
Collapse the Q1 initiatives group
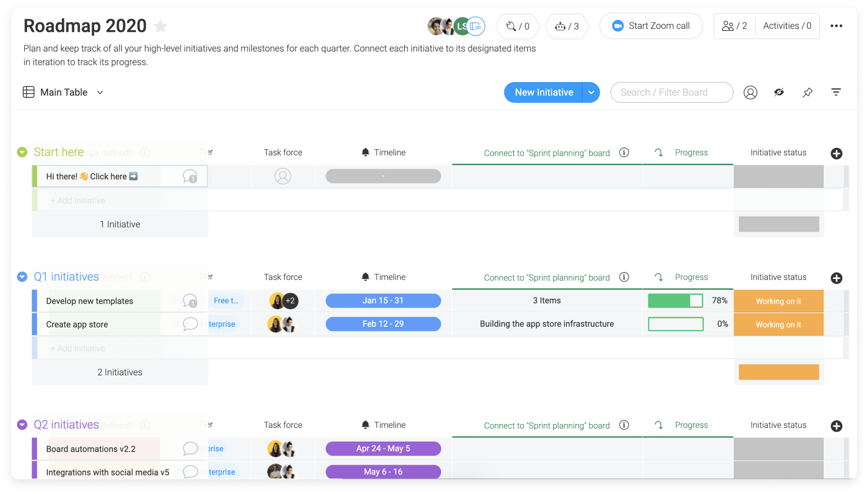[x=22, y=277]
